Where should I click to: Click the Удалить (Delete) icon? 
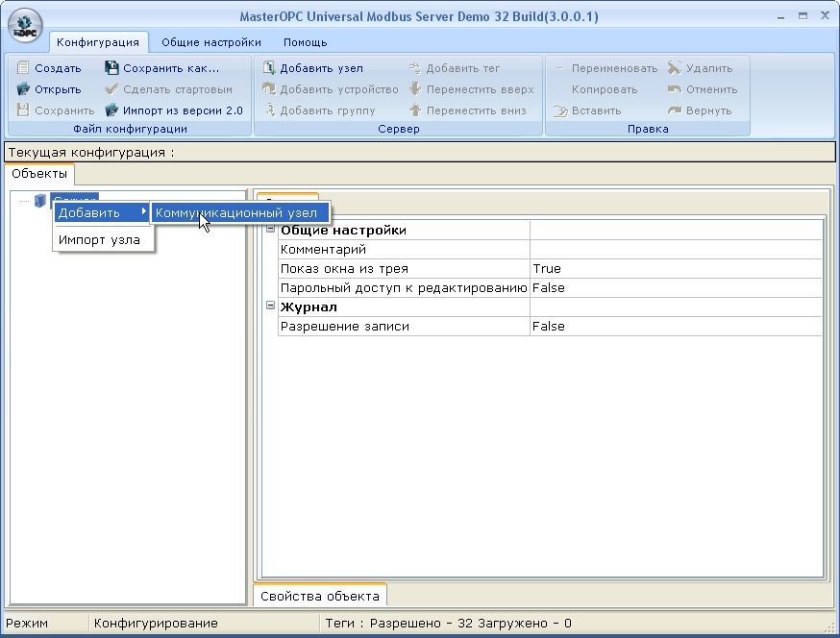click(675, 68)
